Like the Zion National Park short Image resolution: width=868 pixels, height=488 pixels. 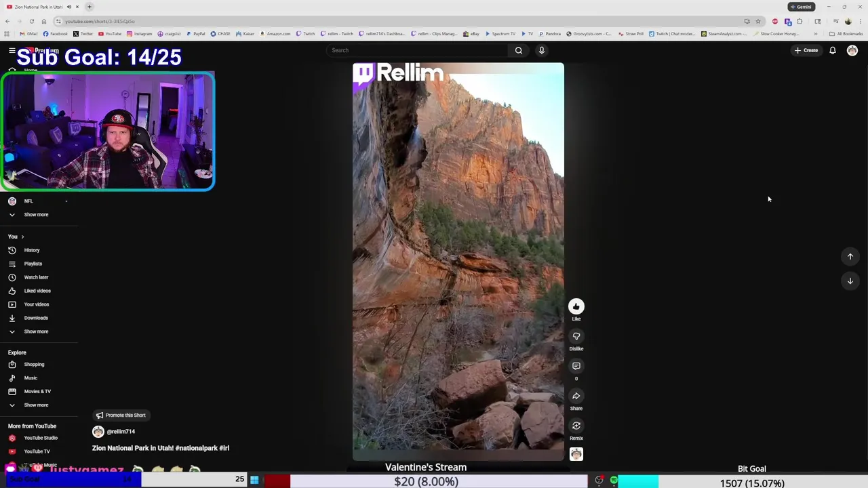pos(576,306)
